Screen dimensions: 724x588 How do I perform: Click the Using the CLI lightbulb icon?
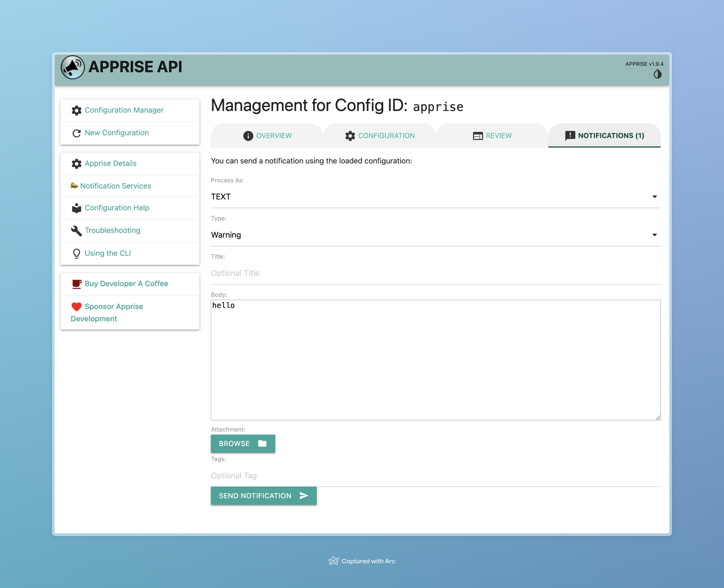click(77, 253)
